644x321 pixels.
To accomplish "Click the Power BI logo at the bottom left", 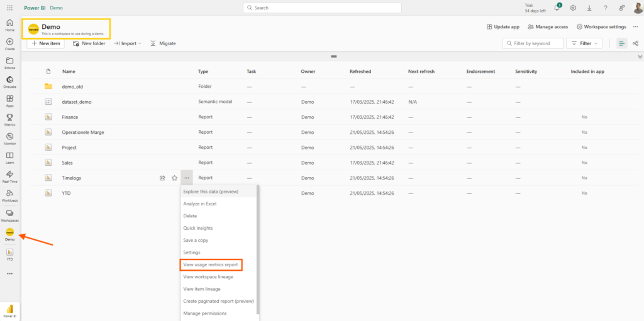I will point(10,311).
